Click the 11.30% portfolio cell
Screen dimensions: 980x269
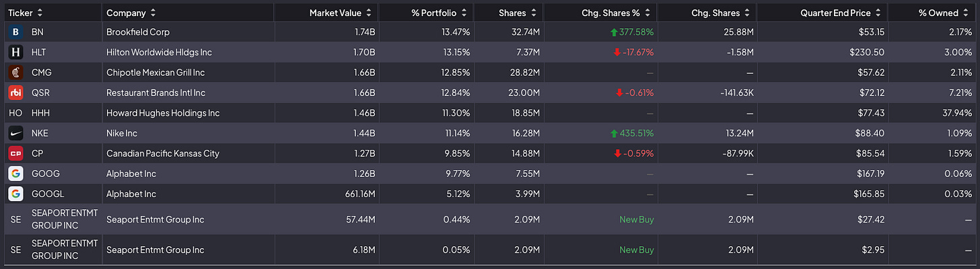coord(456,112)
